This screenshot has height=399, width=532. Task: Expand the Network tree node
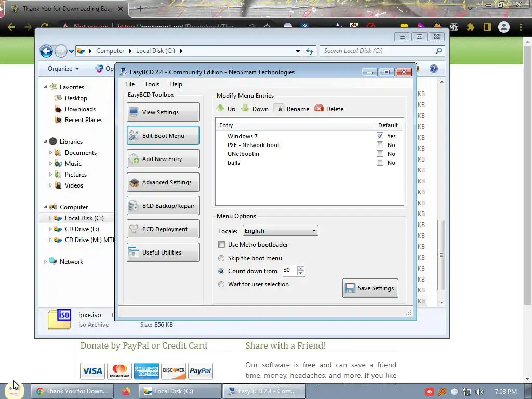tap(45, 262)
